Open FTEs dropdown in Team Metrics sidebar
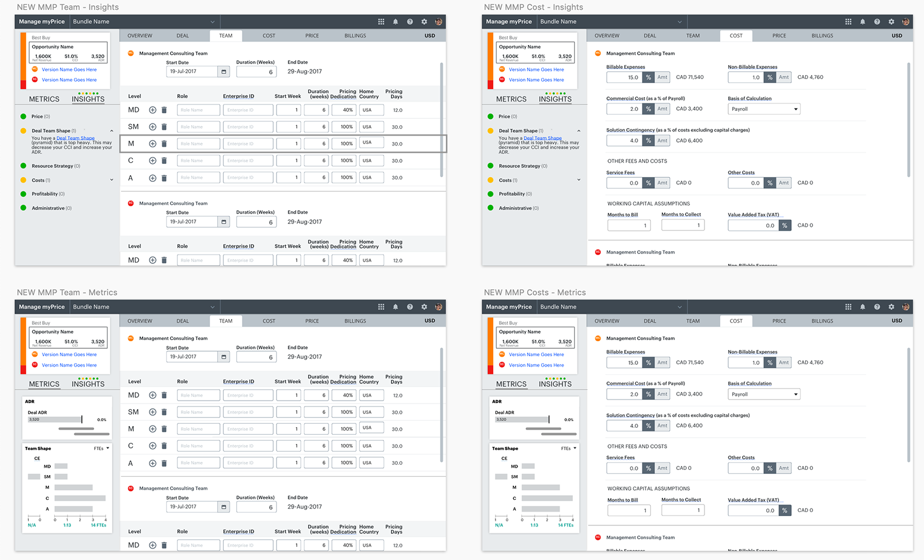Screen dimensions: 924x560 (x=102, y=449)
